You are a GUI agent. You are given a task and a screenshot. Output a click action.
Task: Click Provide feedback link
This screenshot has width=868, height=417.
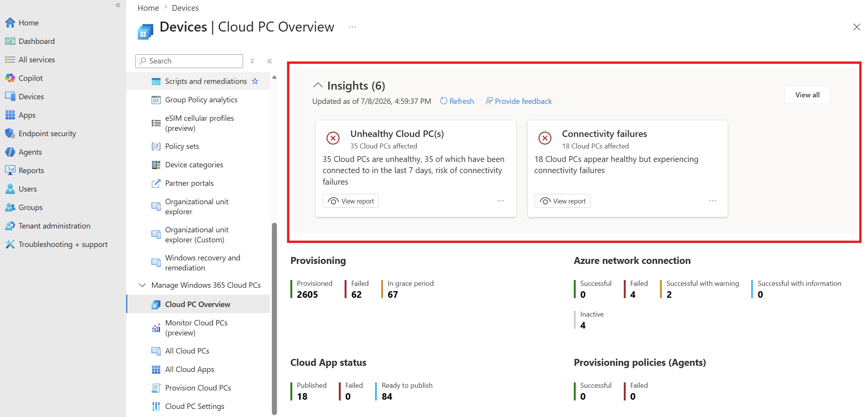pyautogui.click(x=518, y=101)
